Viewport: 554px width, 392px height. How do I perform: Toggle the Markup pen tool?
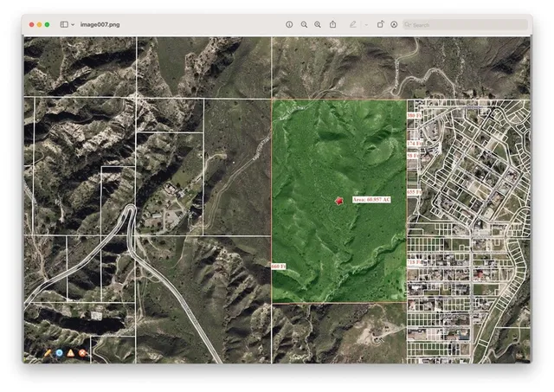[353, 24]
